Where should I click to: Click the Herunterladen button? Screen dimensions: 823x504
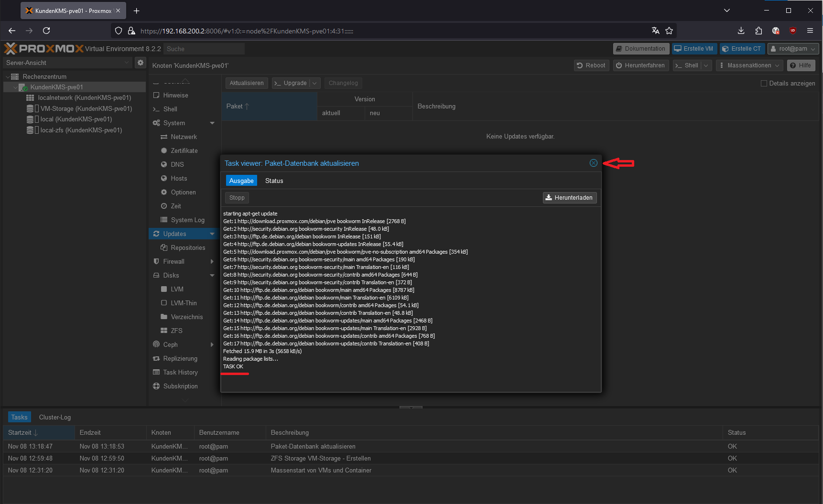[569, 198]
